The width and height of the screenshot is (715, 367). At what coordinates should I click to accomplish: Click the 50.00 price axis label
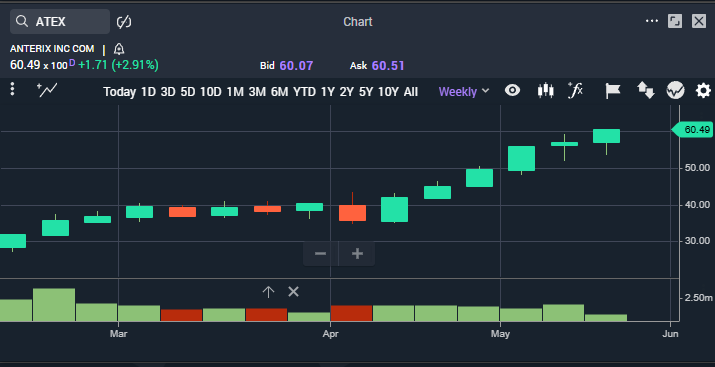coord(697,168)
